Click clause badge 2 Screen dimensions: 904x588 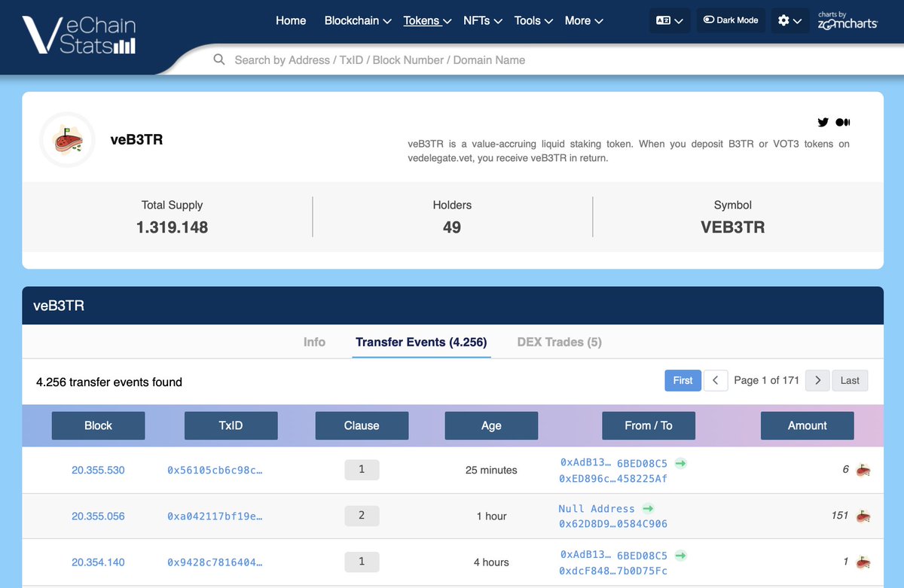click(x=362, y=516)
